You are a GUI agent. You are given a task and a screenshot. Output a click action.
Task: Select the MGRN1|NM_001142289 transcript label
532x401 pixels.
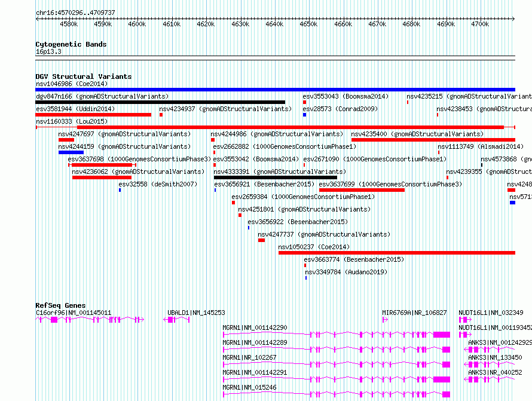click(255, 342)
